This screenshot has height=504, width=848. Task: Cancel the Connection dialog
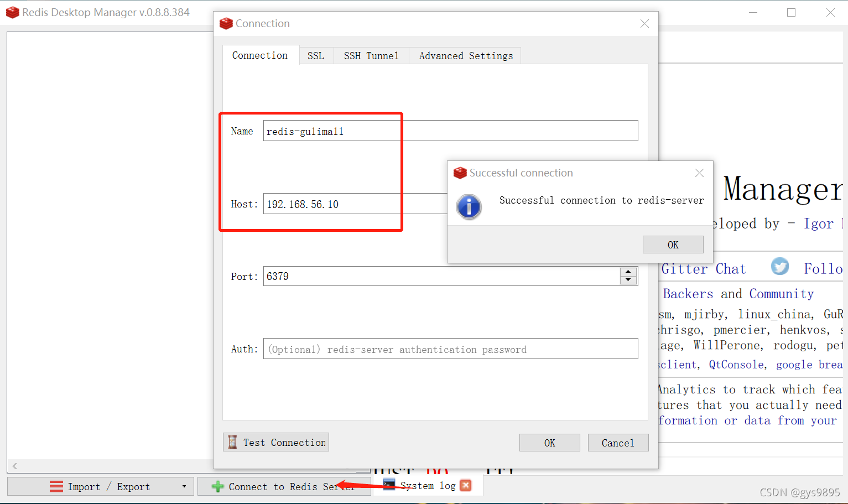618,443
